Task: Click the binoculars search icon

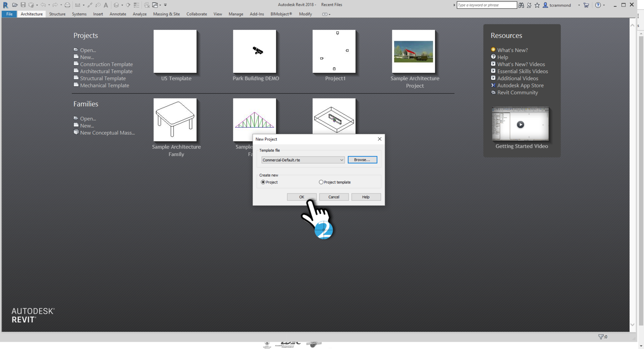Action: tap(521, 5)
